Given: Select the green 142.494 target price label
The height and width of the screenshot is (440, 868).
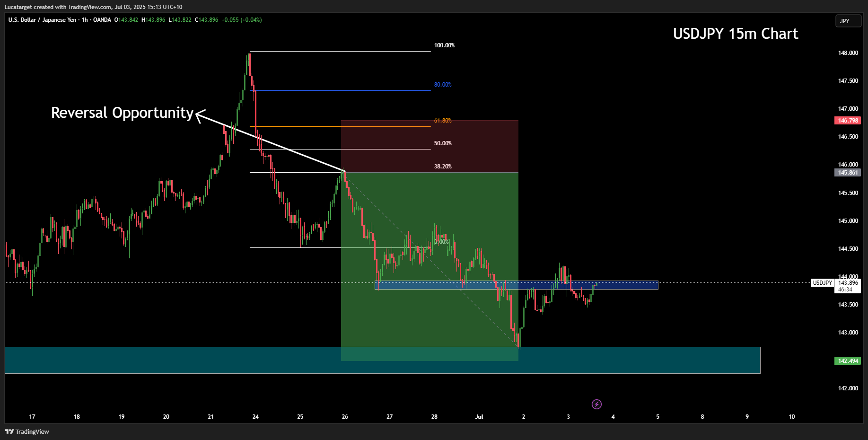Looking at the screenshot, I should pos(848,361).
